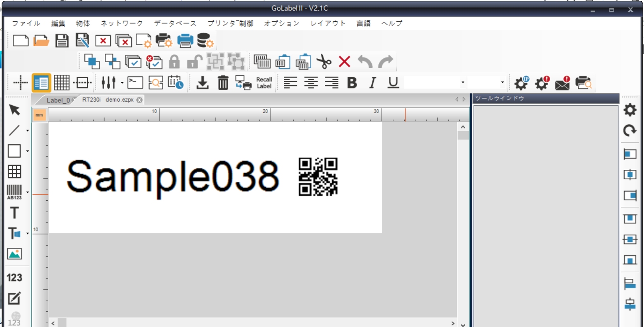This screenshot has height=327, width=644.
Task: Toggle the dashed centerline guide icon
Action: pos(82,83)
